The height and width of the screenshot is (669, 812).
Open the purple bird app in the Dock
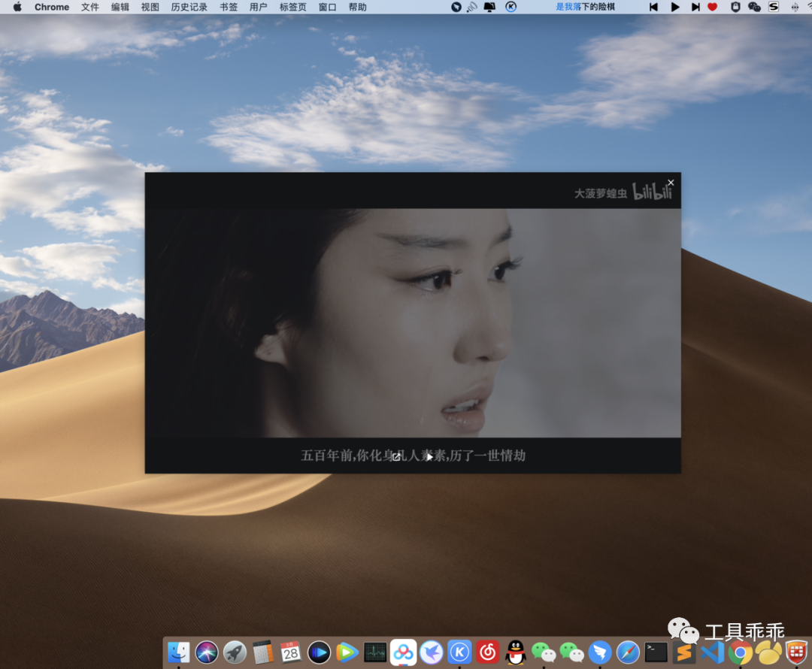tap(432, 652)
